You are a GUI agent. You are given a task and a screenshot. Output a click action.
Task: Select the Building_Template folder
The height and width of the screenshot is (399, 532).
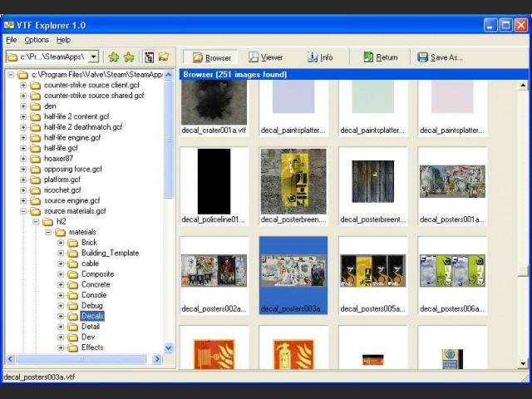pos(110,253)
